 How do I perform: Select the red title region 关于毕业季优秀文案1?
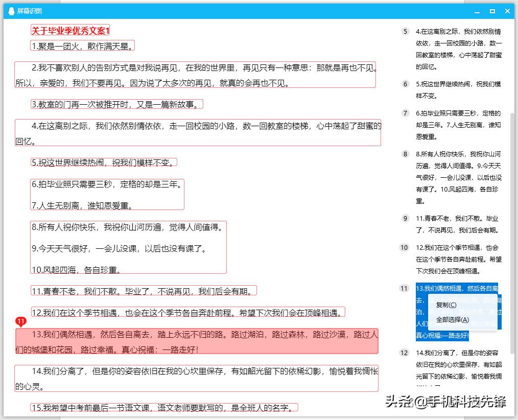click(69, 31)
